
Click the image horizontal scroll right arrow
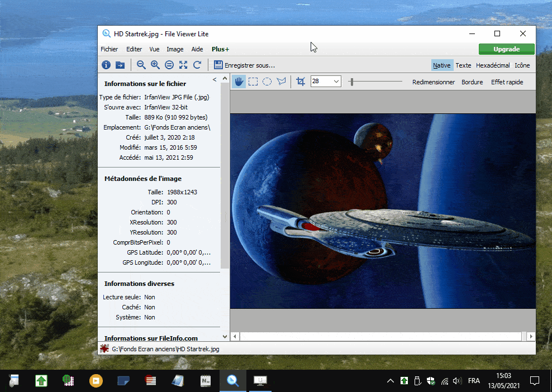coord(531,336)
